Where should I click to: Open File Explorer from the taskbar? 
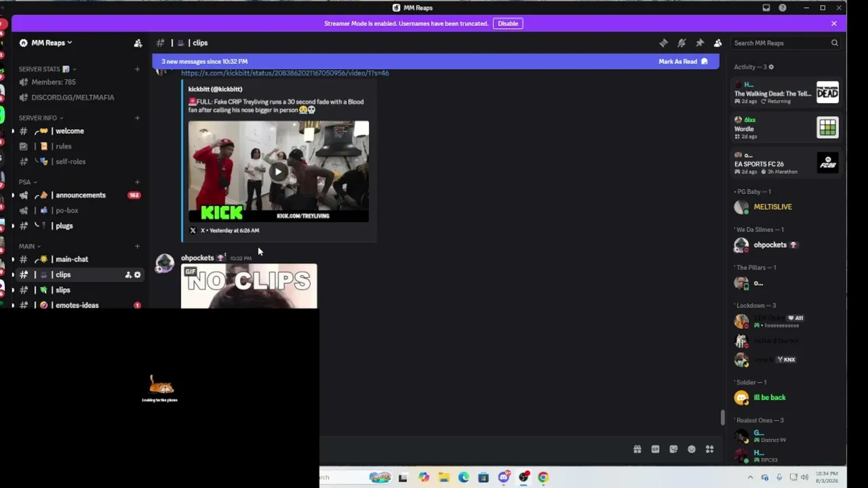point(443,478)
